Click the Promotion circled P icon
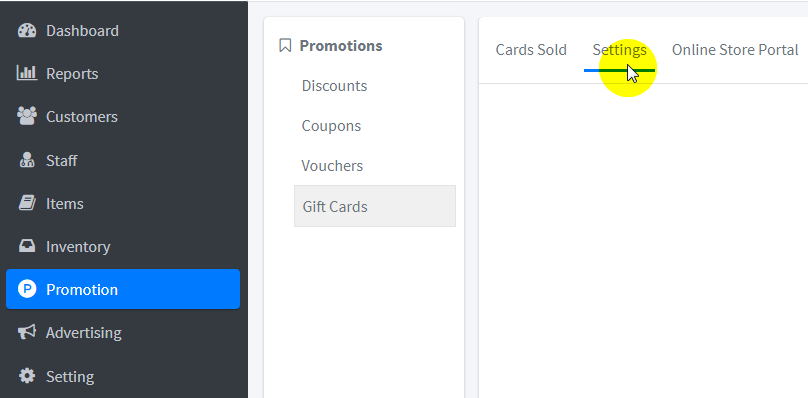The image size is (808, 398). 27,289
